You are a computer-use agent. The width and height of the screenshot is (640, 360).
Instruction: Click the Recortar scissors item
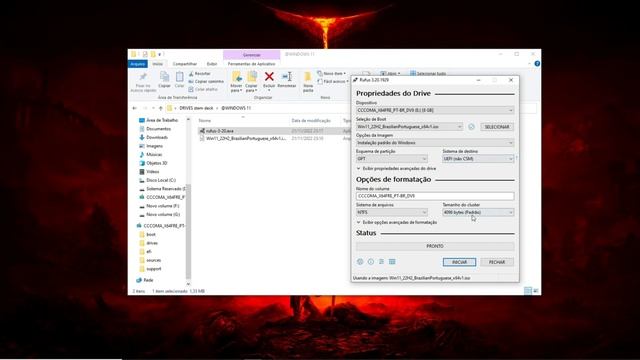coord(200,74)
